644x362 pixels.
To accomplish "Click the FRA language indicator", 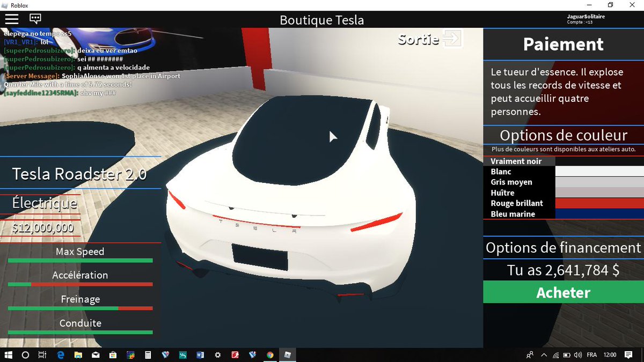I will click(592, 355).
